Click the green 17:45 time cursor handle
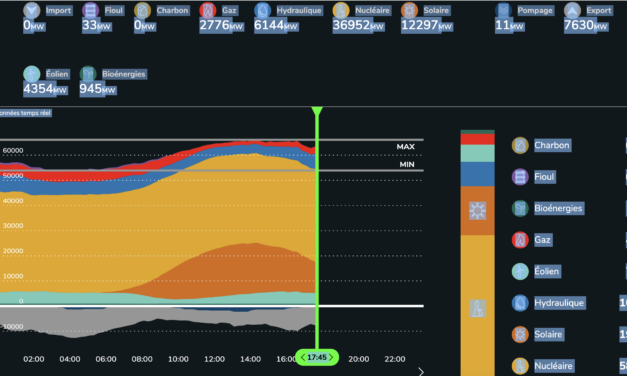Image resolution: width=627 pixels, height=376 pixels. pos(317,357)
